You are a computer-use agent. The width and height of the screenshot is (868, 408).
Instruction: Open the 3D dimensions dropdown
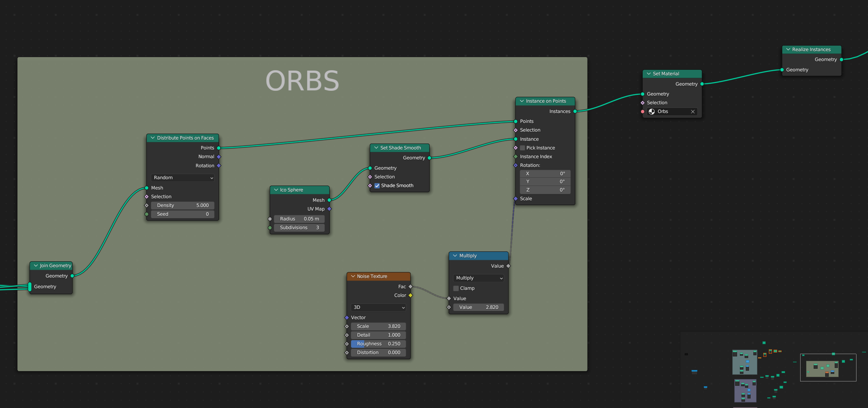(378, 307)
